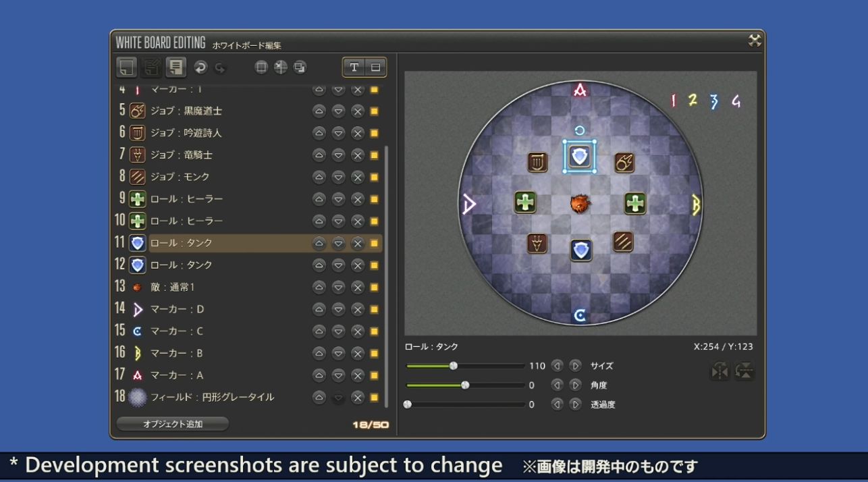Move マーカー:B down in the list
This screenshot has width=868, height=482.
click(338, 353)
